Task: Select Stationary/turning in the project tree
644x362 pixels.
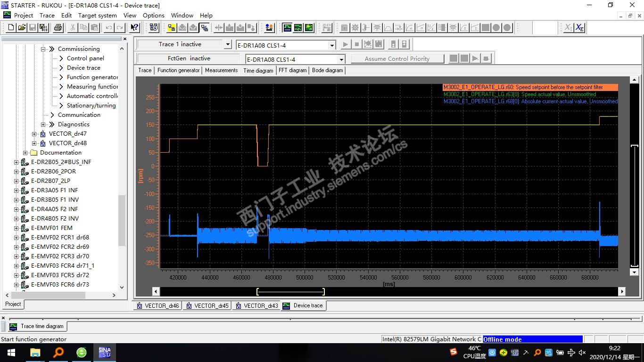Action: point(91,106)
